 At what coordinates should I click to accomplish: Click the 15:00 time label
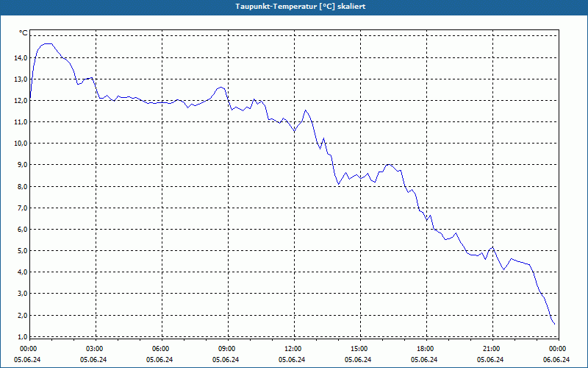tap(359, 349)
